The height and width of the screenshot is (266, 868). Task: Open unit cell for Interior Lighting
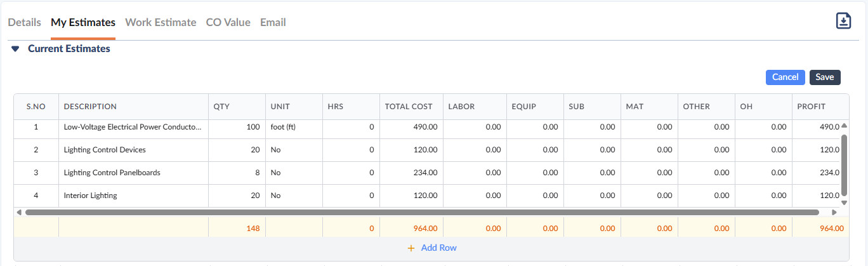294,196
